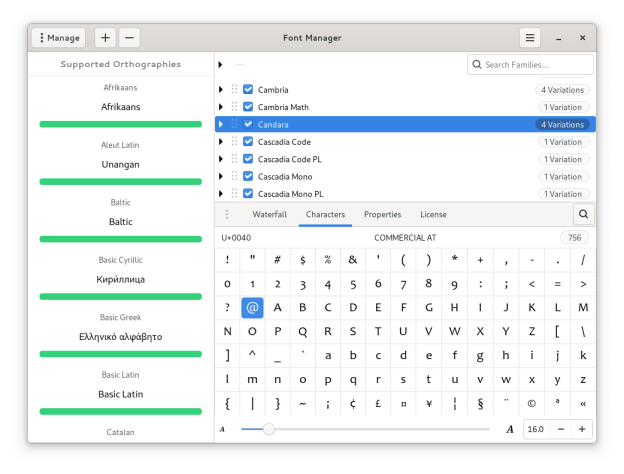Click the plus button to add fonts
Image resolution: width=624 pixels, height=474 pixels.
click(105, 38)
